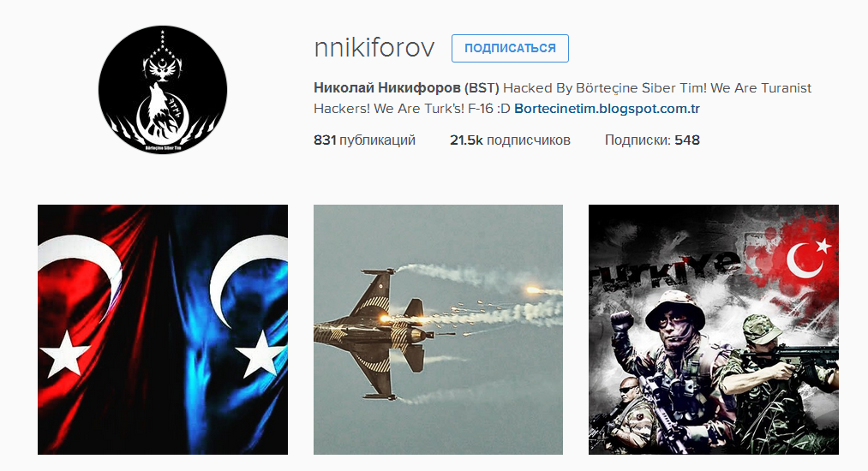Click the white star on the blue flag

259,355
